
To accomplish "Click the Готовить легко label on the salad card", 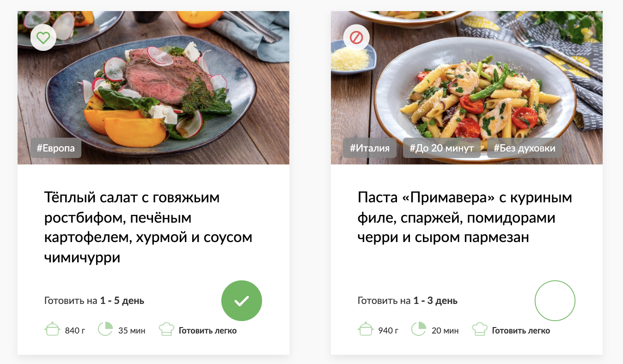I will (x=208, y=331).
